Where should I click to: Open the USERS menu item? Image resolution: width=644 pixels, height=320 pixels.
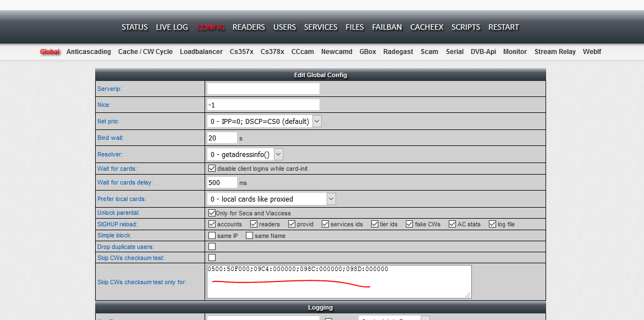click(284, 27)
